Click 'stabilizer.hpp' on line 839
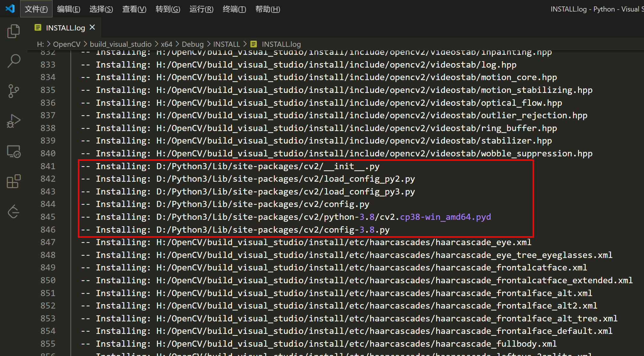The height and width of the screenshot is (356, 644). click(517, 141)
